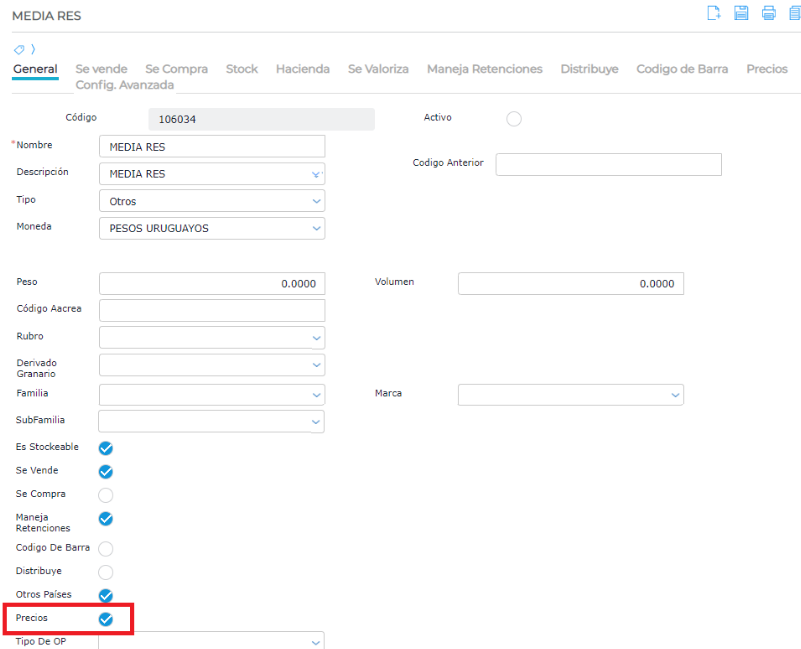The width and height of the screenshot is (801, 649).
Task: Expand the Rubro dropdown
Action: click(x=212, y=337)
